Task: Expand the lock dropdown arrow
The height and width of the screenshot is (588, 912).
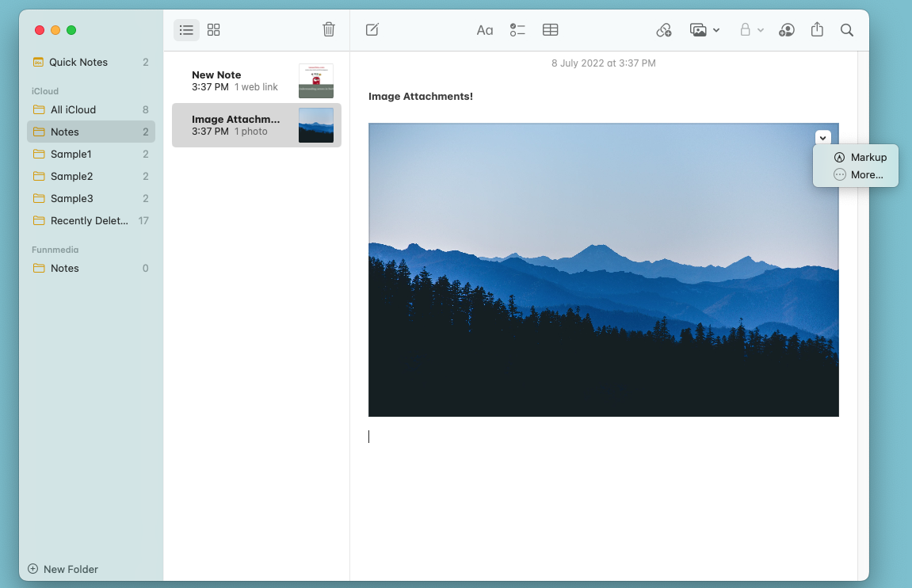Action: [x=759, y=30]
